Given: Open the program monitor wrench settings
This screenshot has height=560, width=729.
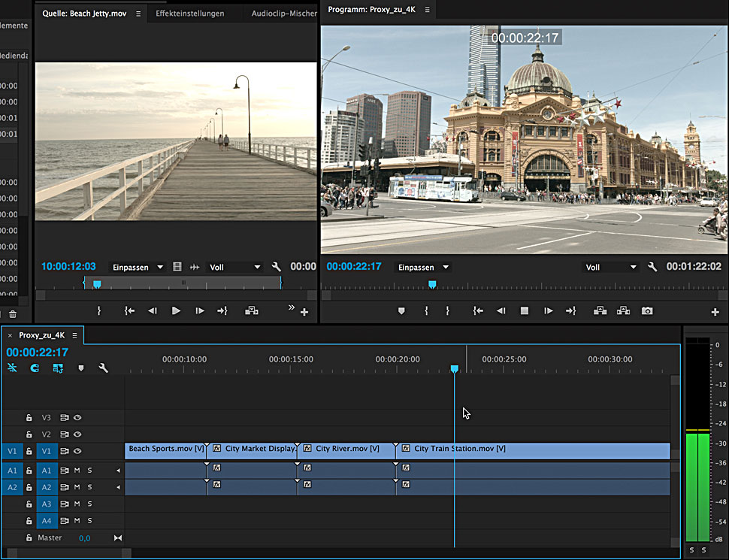Looking at the screenshot, I should coord(652,267).
